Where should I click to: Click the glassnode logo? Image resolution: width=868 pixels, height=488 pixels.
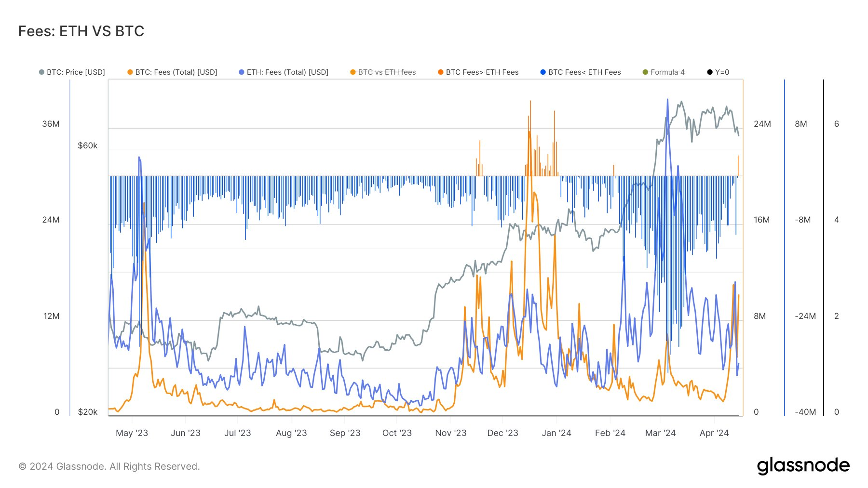[803, 466]
